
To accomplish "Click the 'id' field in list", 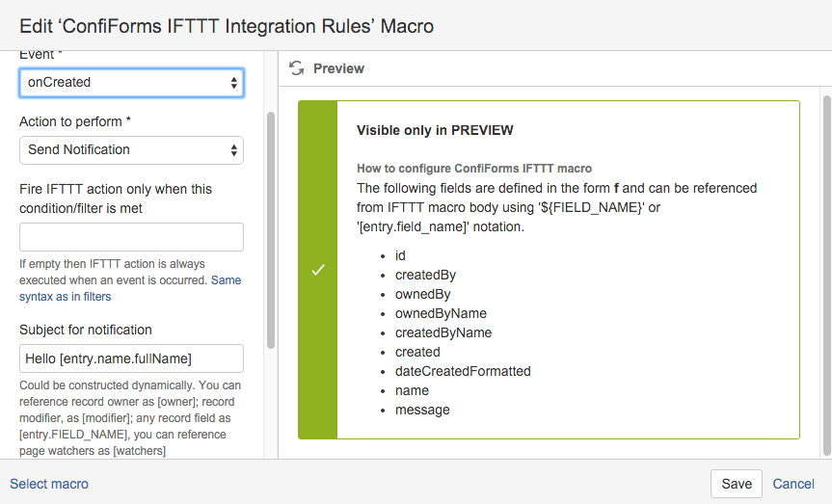I will 400,255.
